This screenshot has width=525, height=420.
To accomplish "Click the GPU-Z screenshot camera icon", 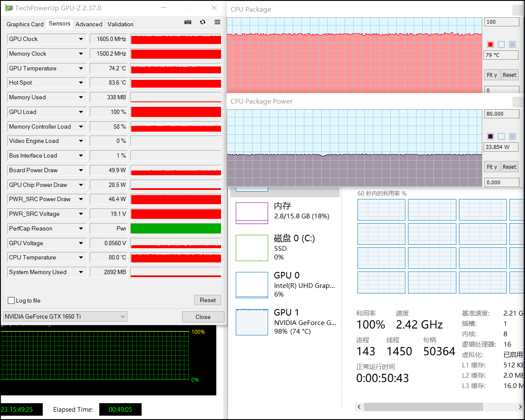I will [187, 22].
